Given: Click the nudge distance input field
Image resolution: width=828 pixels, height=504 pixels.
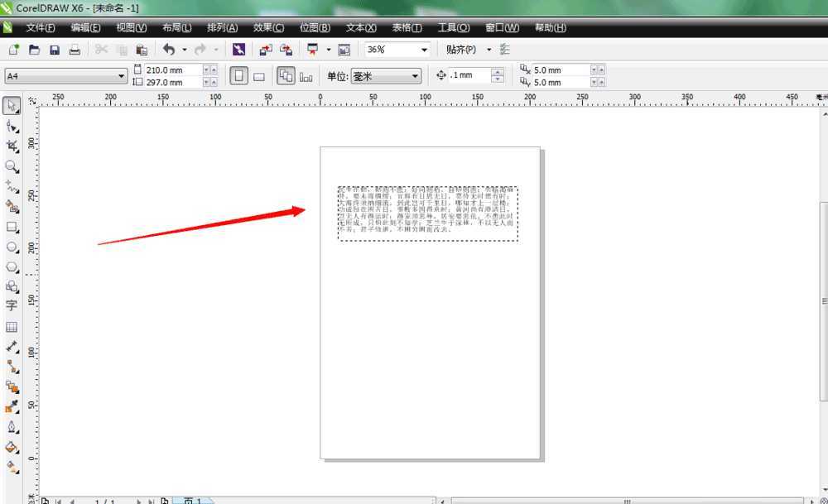Looking at the screenshot, I should click(469, 75).
